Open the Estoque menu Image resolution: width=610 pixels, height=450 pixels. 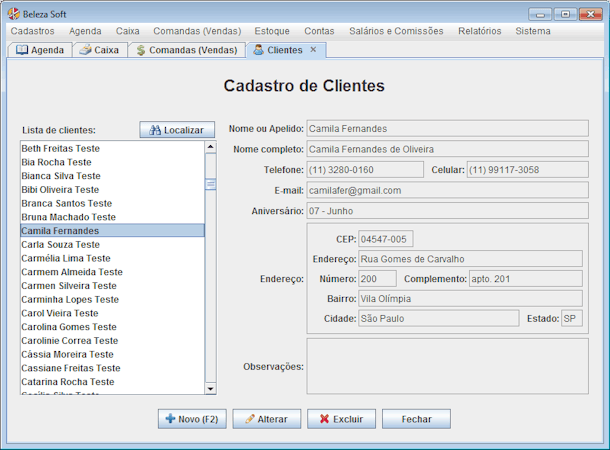(272, 31)
